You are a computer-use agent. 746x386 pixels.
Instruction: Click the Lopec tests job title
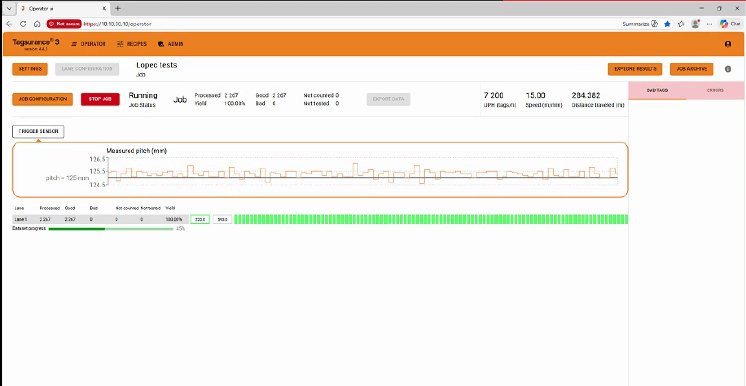[x=157, y=65]
